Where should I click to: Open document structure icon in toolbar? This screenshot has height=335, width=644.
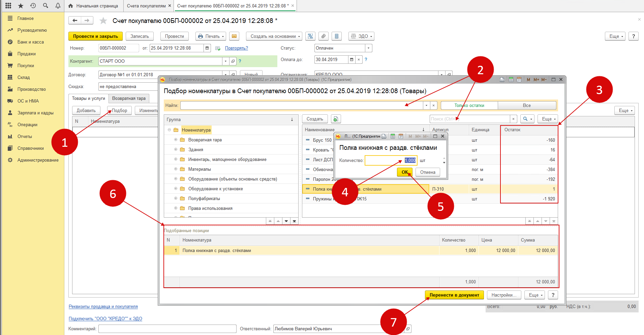310,36
